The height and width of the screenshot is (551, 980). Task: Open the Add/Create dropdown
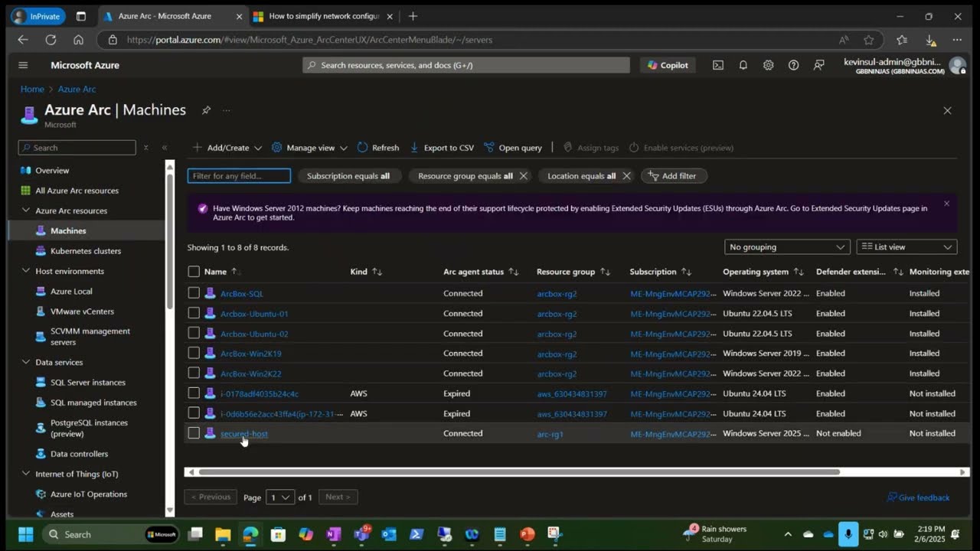tap(227, 148)
